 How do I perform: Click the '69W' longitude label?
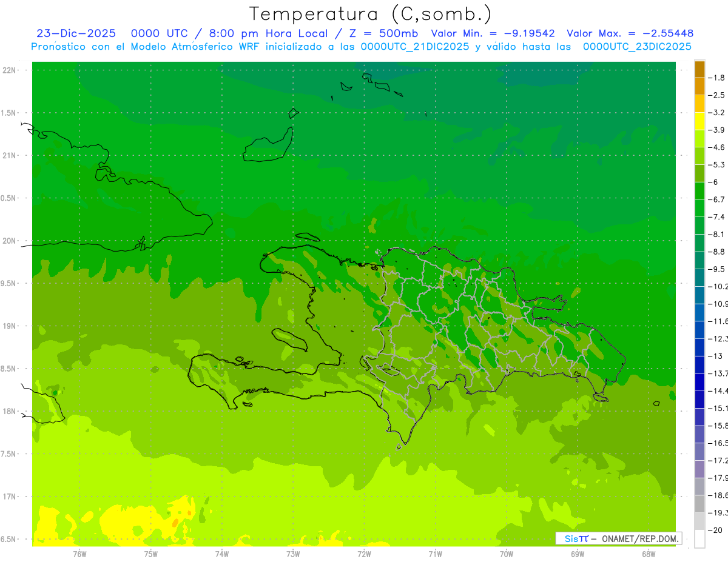(578, 554)
